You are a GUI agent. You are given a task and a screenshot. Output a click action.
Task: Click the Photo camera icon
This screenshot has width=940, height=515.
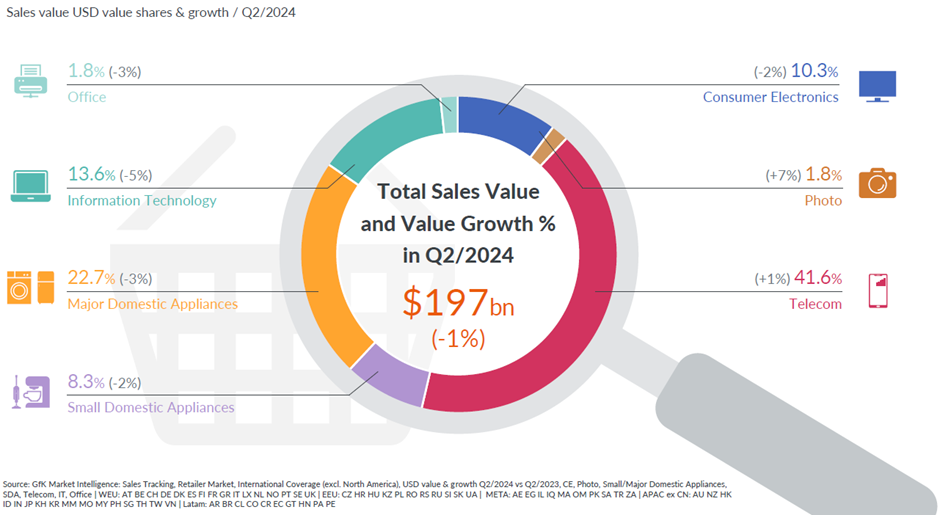(877, 183)
